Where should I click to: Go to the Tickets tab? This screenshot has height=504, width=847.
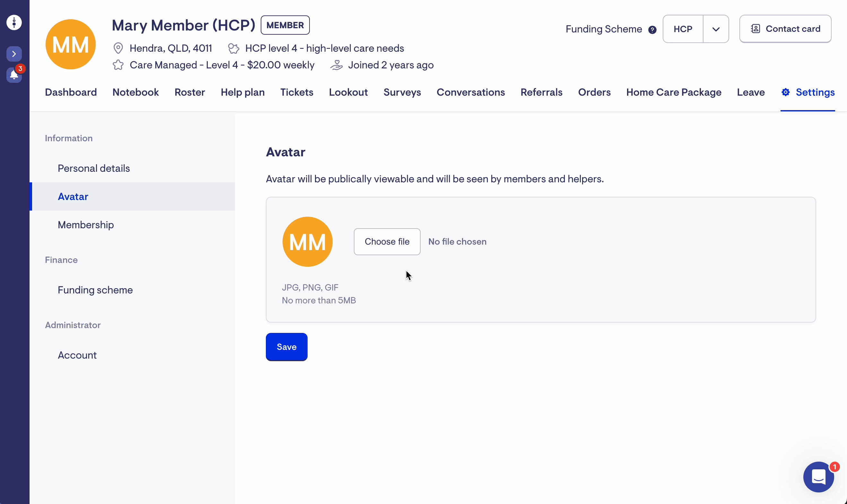coord(296,92)
